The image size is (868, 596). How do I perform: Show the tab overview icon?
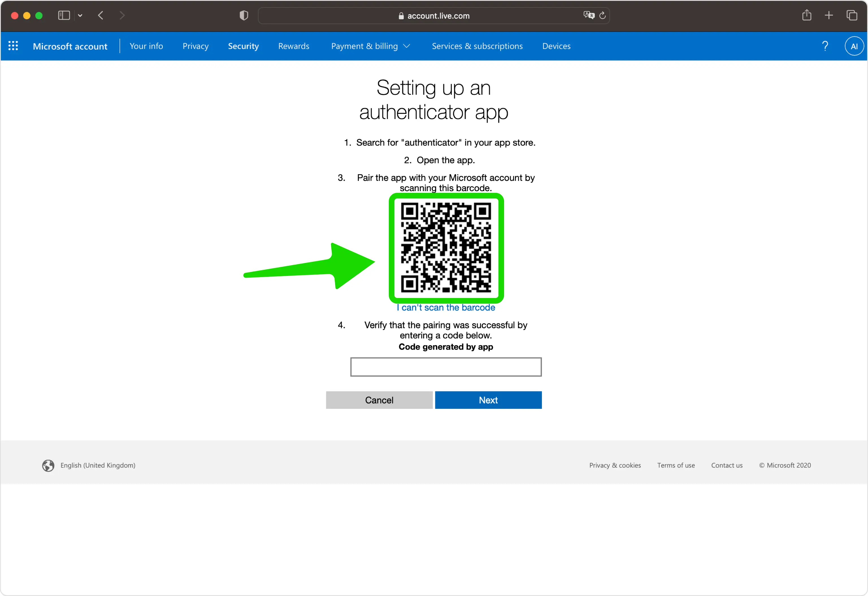pos(852,15)
